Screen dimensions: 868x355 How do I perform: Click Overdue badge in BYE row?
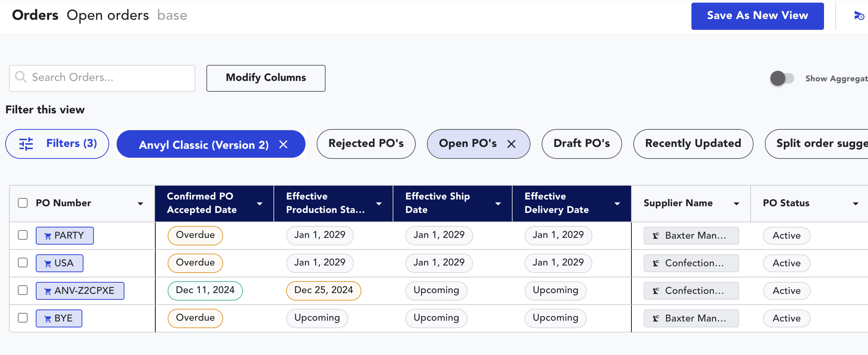click(195, 318)
